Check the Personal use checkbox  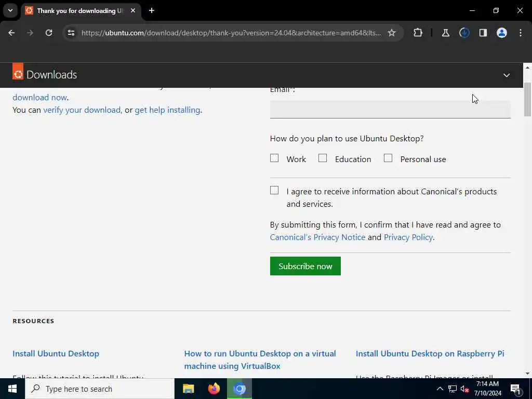[388, 158]
